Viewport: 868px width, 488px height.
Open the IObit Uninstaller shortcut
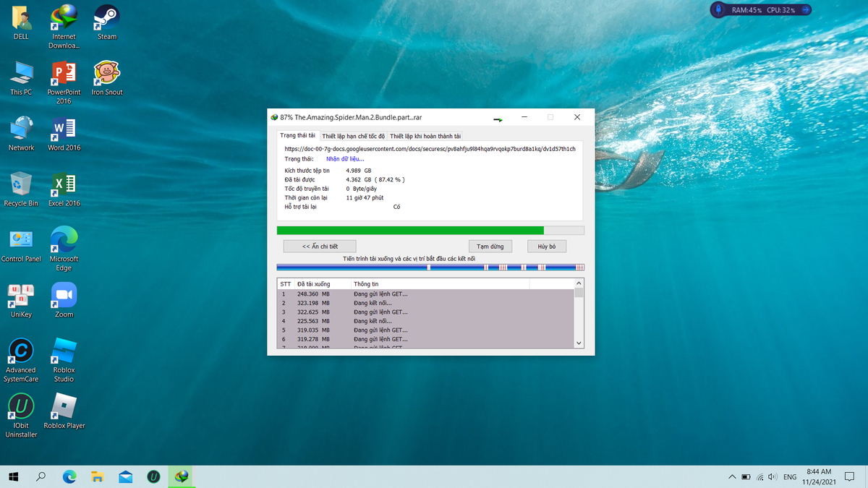pyautogui.click(x=21, y=416)
